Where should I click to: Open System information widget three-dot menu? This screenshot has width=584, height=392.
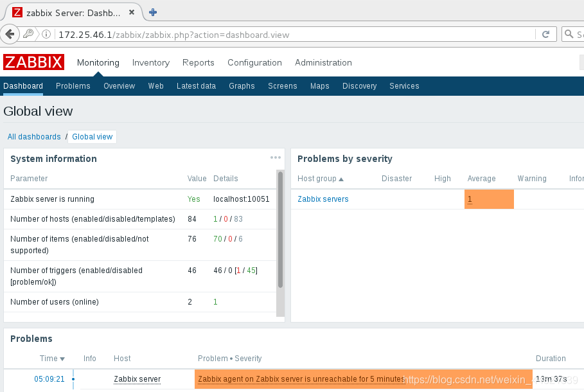[x=275, y=157]
